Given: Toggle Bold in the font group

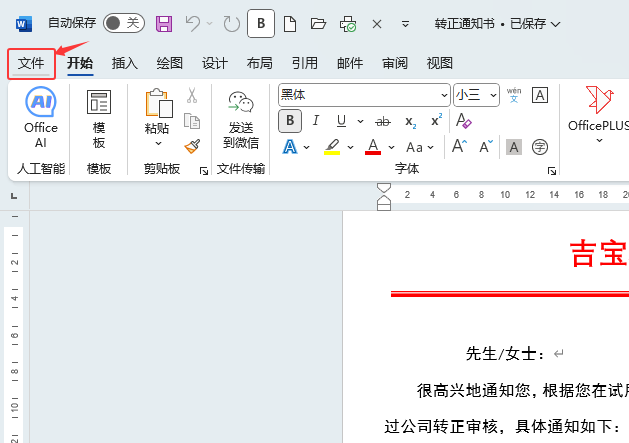Looking at the screenshot, I should point(290,120).
